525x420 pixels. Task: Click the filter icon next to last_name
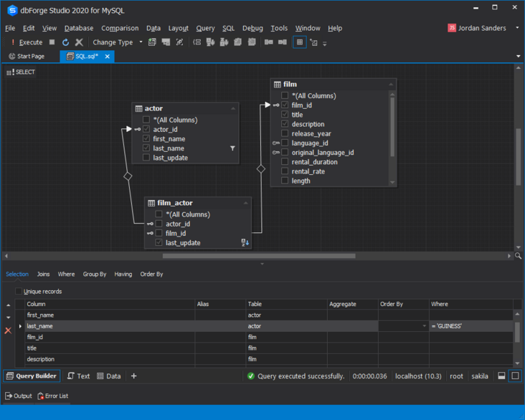(x=232, y=148)
